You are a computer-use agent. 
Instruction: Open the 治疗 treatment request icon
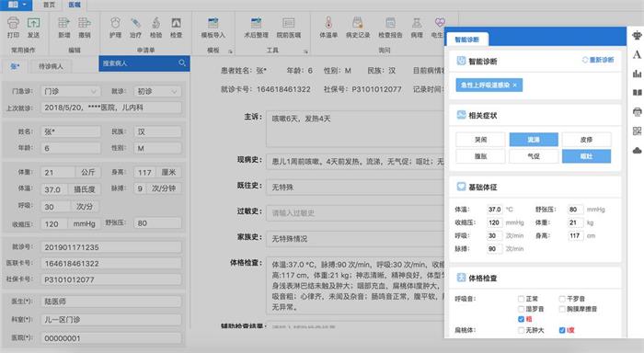click(135, 23)
